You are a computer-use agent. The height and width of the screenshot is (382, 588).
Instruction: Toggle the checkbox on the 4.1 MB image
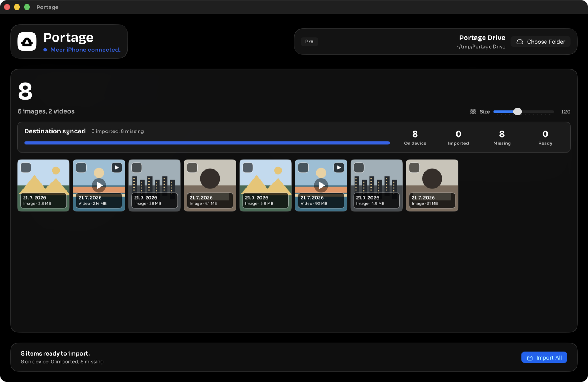tap(192, 168)
